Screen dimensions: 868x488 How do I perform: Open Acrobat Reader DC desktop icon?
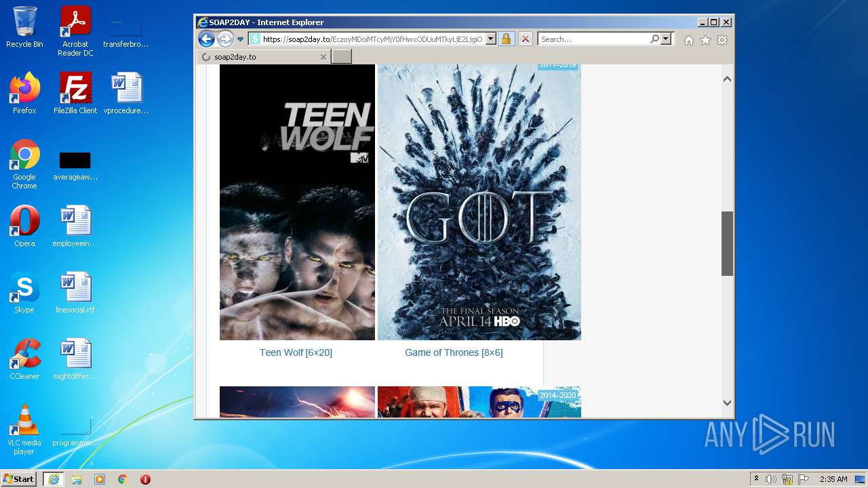(x=75, y=32)
